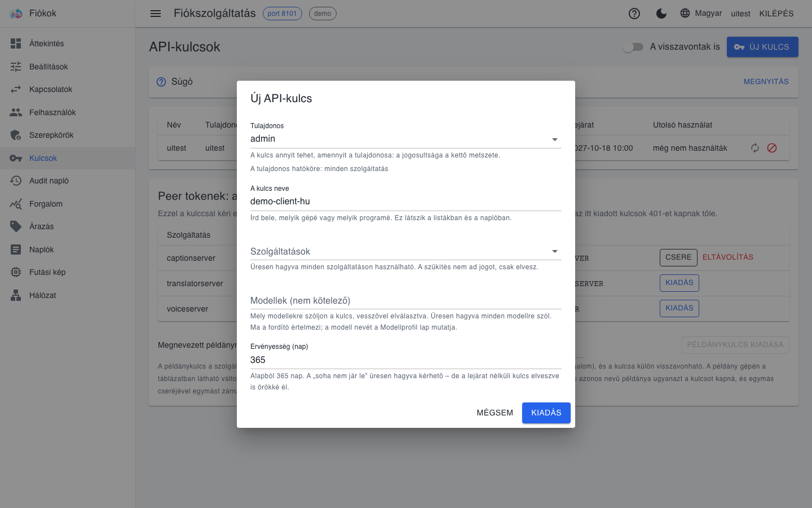Click the Érvényesség (nap) field
Screen dimensions: 812x508
[x=406, y=360]
